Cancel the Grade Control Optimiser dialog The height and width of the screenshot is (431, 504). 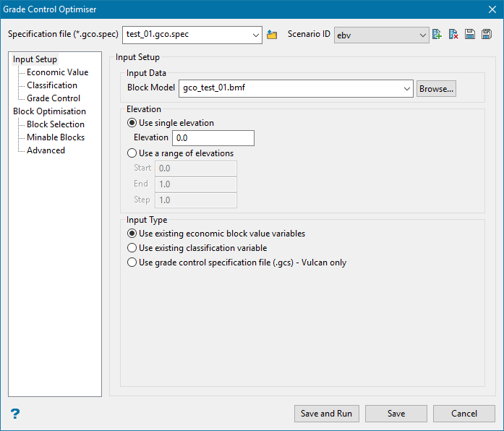click(x=464, y=414)
